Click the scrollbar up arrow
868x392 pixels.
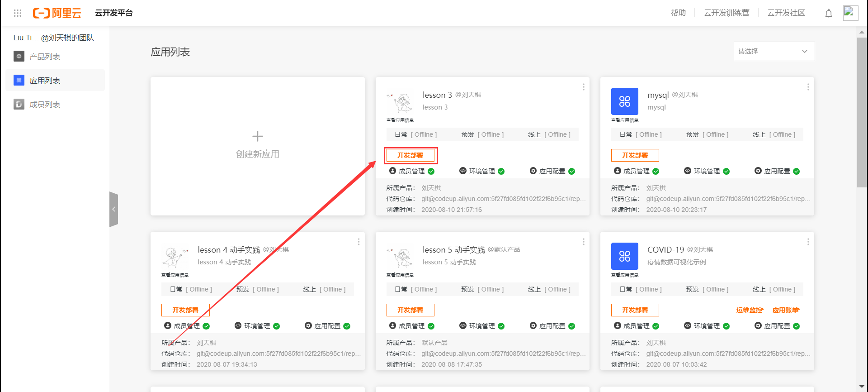tap(862, 32)
